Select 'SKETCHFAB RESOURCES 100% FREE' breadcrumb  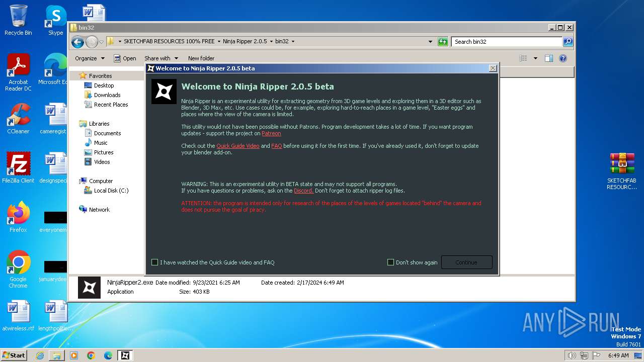pyautogui.click(x=169, y=42)
